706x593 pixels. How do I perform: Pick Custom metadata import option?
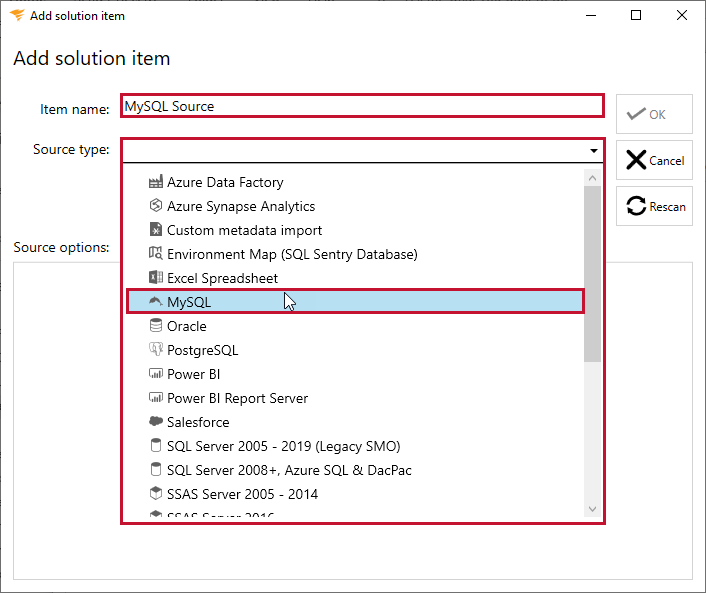click(356, 230)
